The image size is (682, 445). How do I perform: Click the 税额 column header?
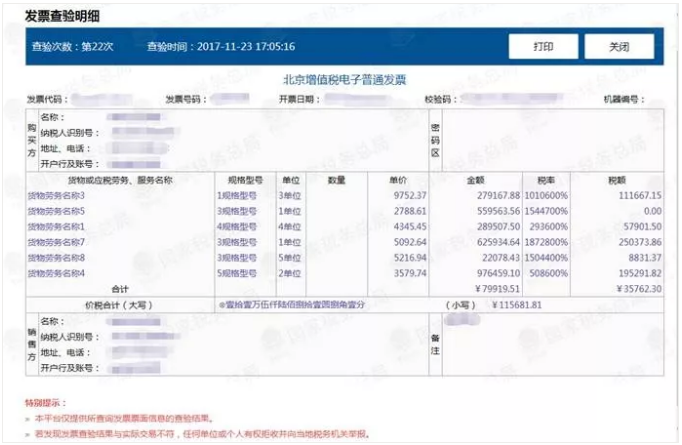point(617,181)
